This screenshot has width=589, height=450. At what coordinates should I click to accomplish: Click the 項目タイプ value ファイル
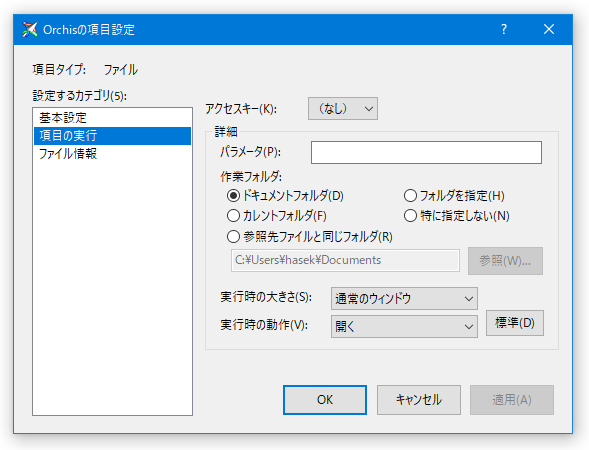click(121, 69)
